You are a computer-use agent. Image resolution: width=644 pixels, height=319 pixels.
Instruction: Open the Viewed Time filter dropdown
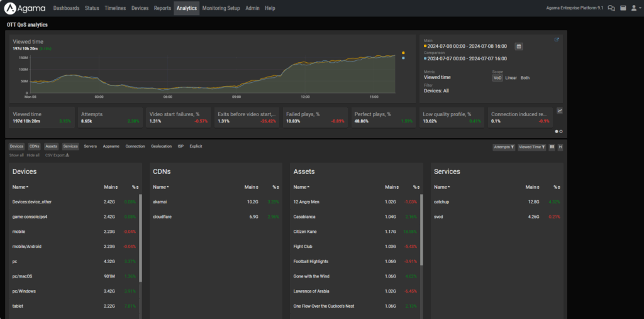tap(531, 146)
